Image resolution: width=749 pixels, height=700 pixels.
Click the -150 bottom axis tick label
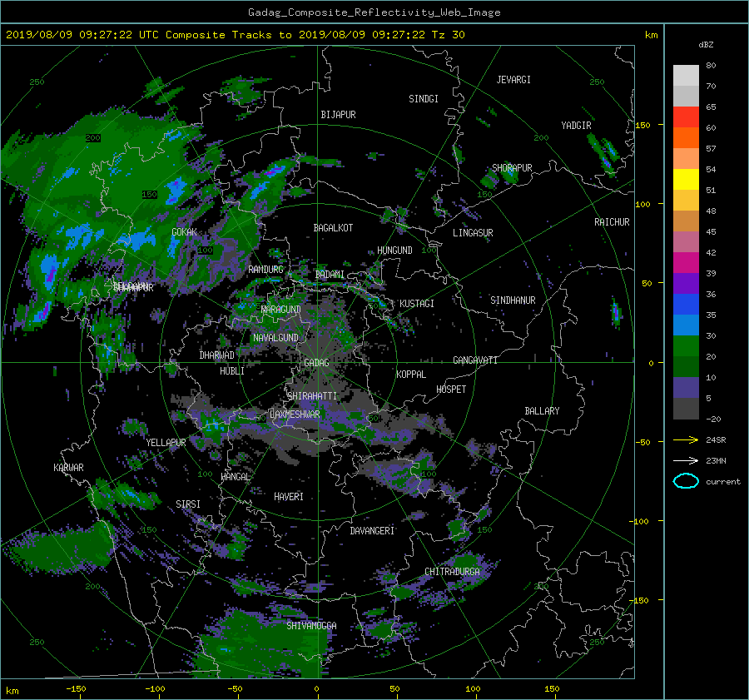coord(76,689)
